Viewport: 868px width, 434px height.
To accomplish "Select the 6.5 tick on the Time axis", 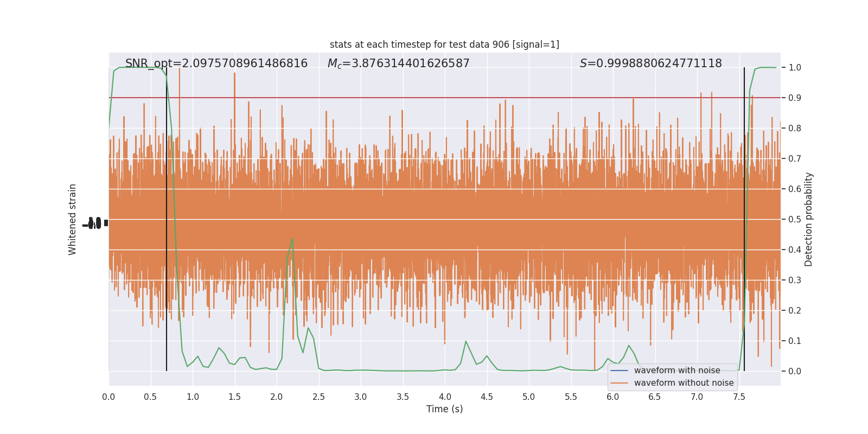I will (x=655, y=397).
